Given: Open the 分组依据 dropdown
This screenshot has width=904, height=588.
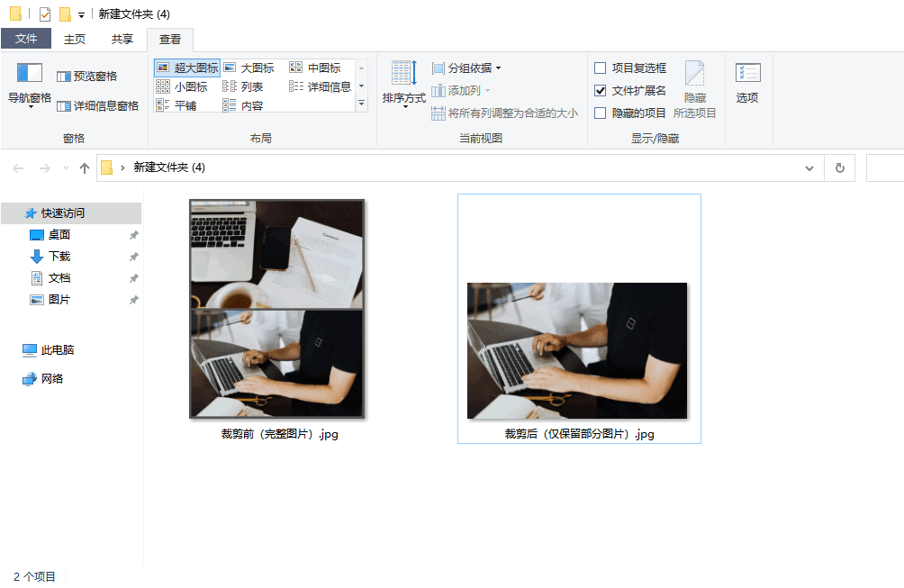Looking at the screenshot, I should tap(466, 68).
